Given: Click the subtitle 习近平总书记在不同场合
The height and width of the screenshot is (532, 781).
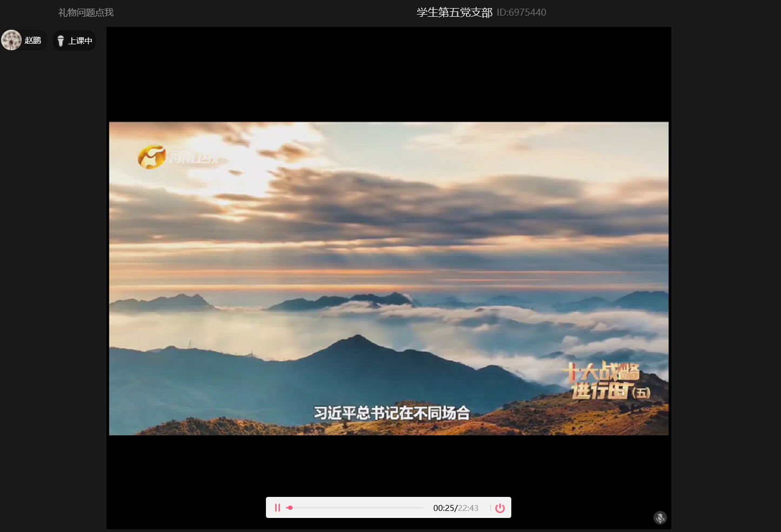Looking at the screenshot, I should pyautogui.click(x=392, y=413).
